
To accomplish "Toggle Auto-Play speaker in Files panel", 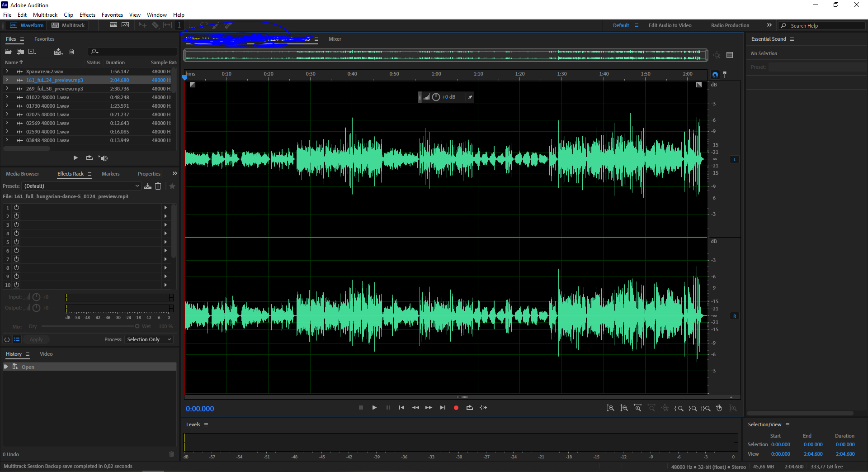I will (104, 158).
